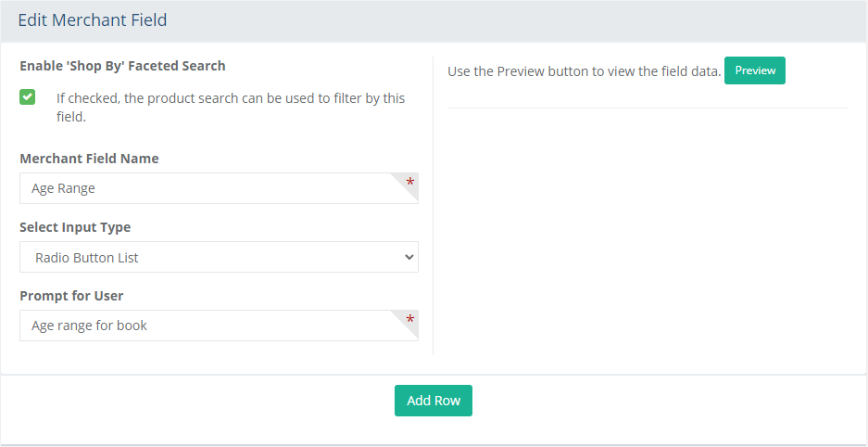This screenshot has height=447, width=868.
Task: Click the 'Age range for book' text
Action: coord(89,326)
